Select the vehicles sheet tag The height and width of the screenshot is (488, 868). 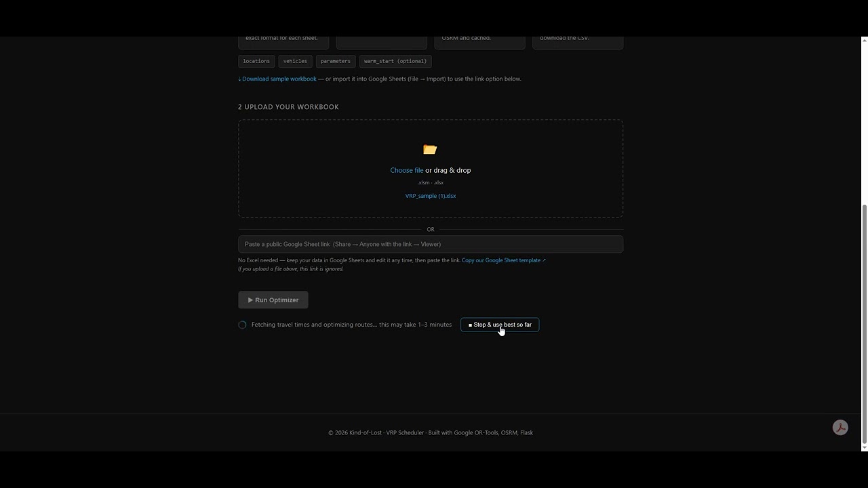point(295,61)
